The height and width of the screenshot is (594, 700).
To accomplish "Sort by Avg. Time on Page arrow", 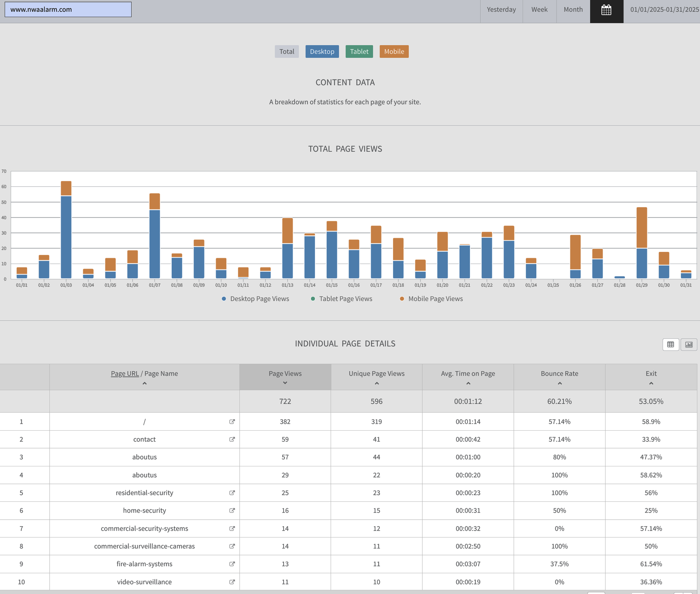I will (468, 383).
